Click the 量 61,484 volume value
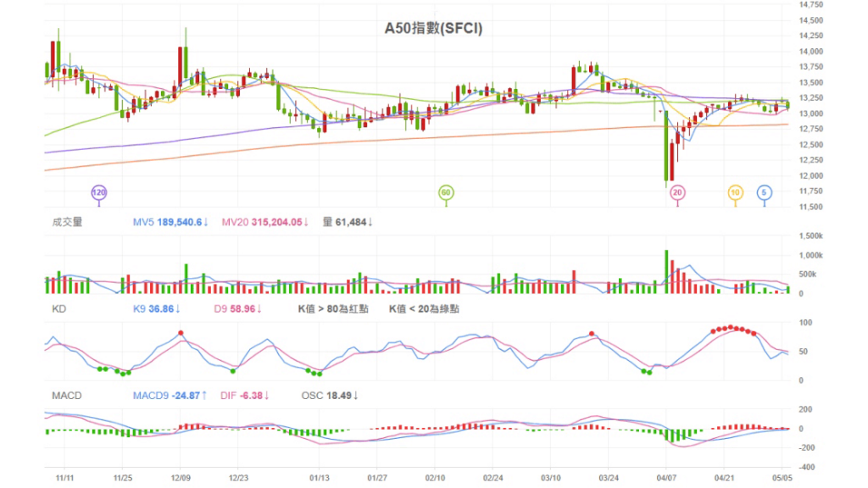Image resolution: width=868 pixels, height=488 pixels. [x=348, y=222]
